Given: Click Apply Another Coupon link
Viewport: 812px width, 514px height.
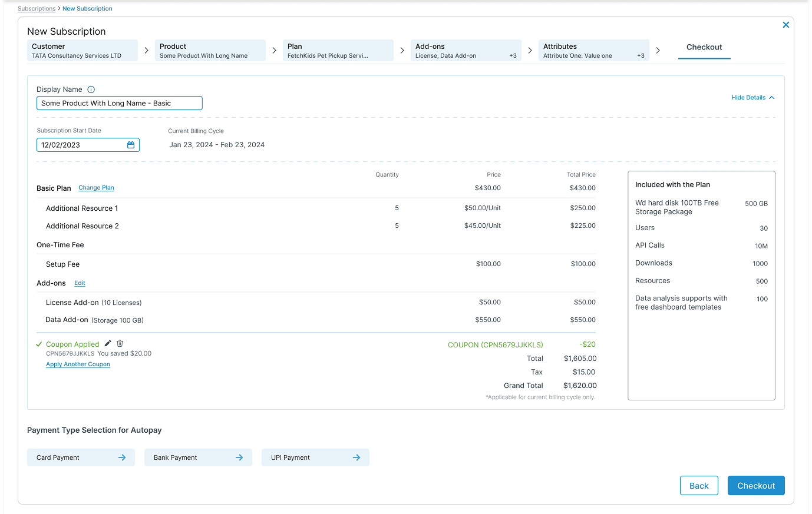Looking at the screenshot, I should 78,364.
